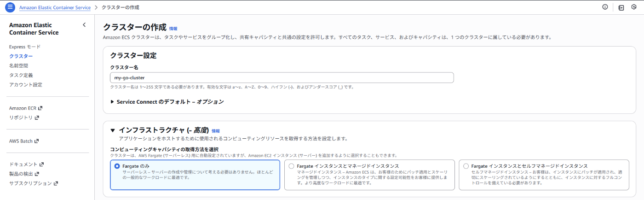Click the external link icon beside サブスクリプション

pos(56,183)
